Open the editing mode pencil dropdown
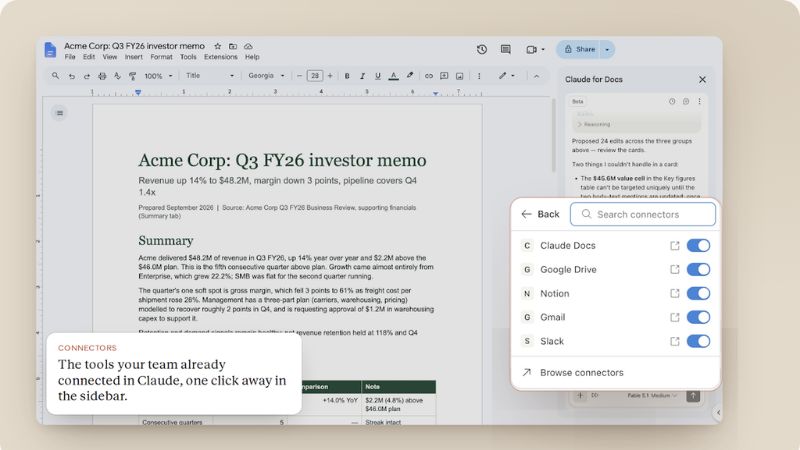The image size is (800, 450). coord(507,76)
